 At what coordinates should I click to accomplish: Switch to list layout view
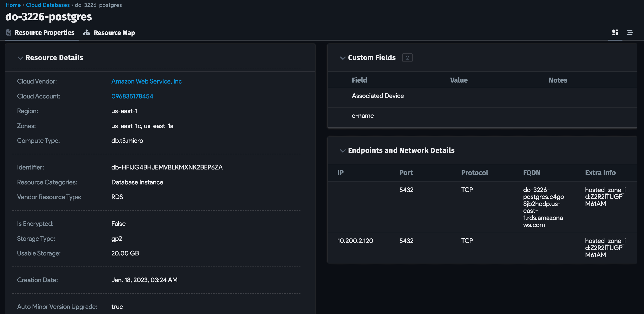630,33
